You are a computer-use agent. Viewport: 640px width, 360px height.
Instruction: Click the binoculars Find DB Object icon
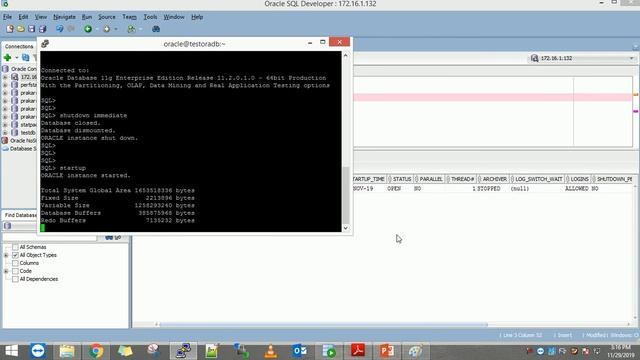pos(156,29)
